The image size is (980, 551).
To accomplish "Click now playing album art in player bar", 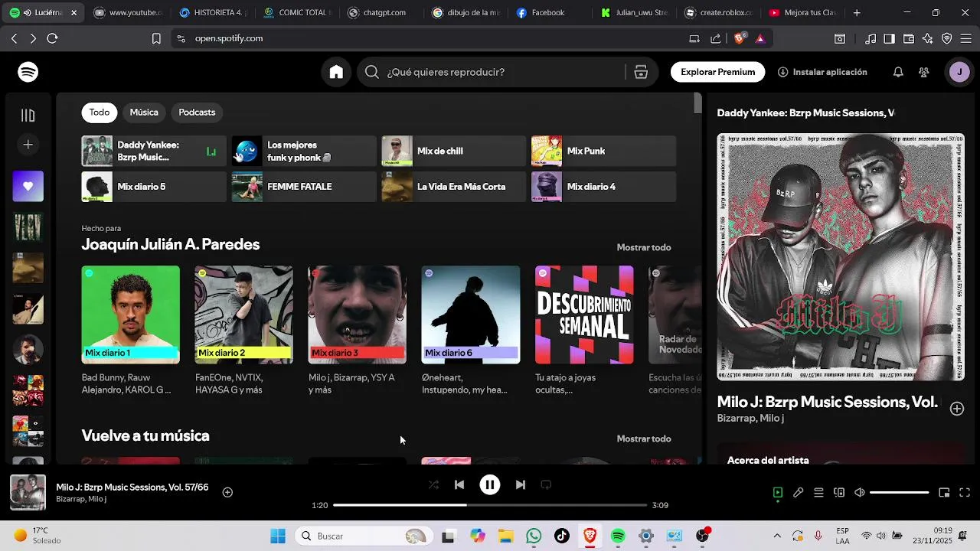I will [x=28, y=493].
